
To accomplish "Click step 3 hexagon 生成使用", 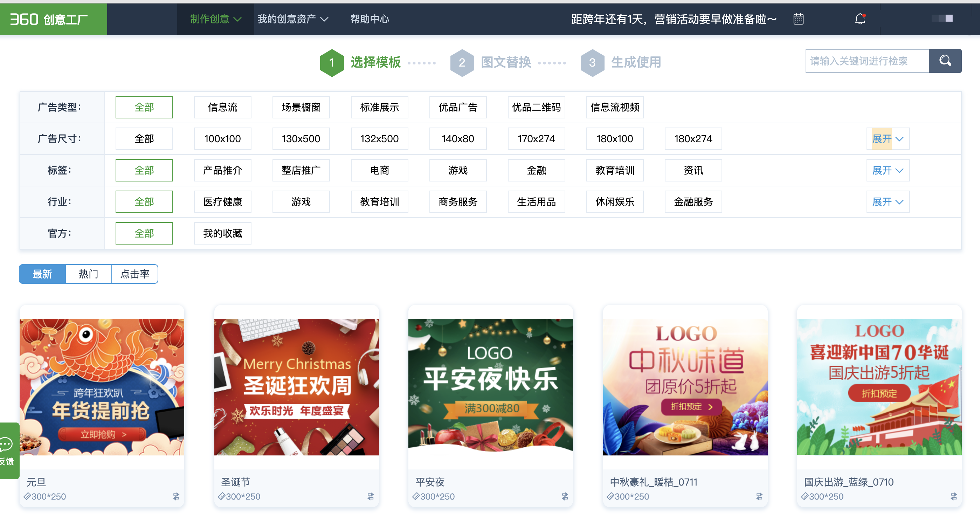I will tap(592, 63).
